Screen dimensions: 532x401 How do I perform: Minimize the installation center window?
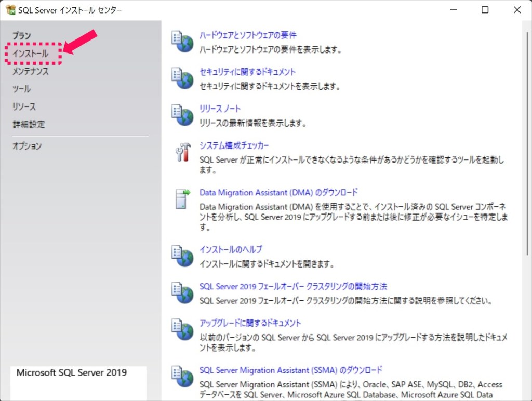pos(454,10)
